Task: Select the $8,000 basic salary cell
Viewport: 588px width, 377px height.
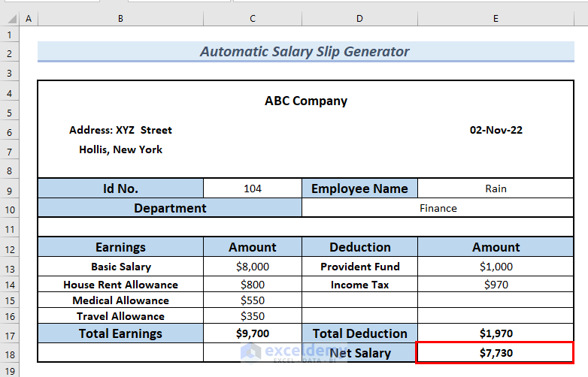Action: [x=253, y=267]
